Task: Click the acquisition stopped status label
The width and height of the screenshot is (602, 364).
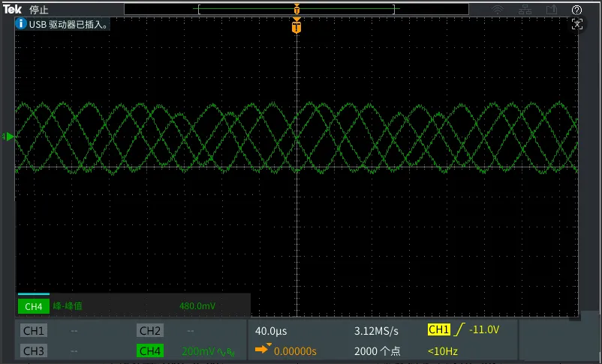Action: pyautogui.click(x=39, y=10)
